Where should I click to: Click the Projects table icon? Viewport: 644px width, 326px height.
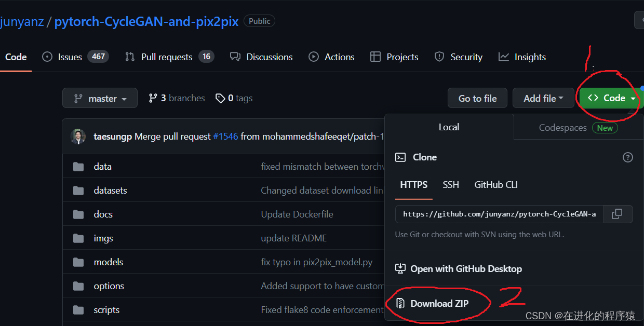click(x=375, y=57)
